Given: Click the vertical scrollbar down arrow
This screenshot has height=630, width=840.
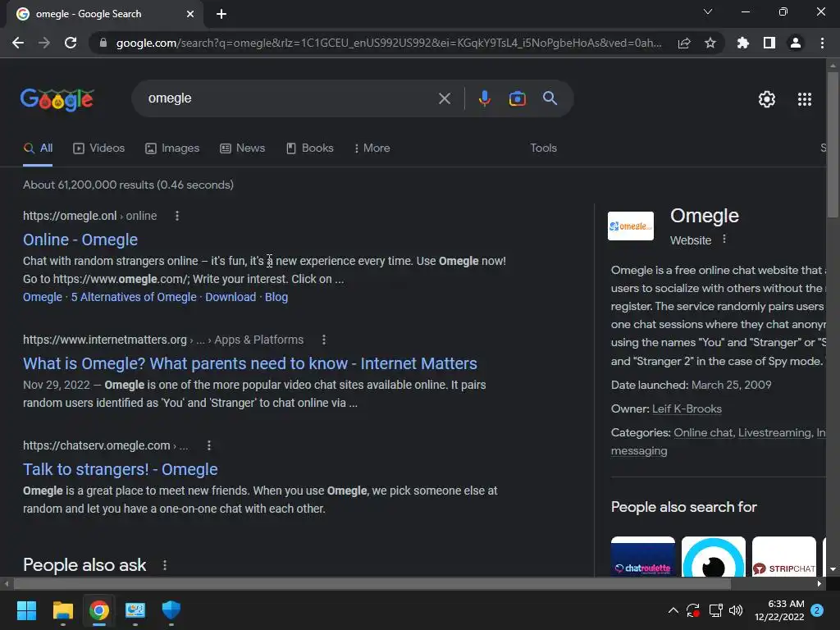Looking at the screenshot, I should coord(833,569).
